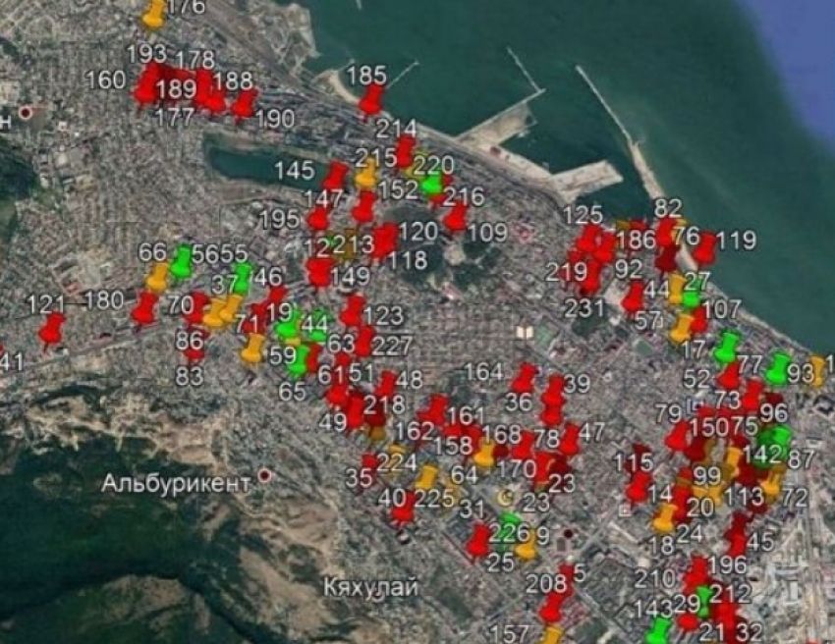Click the red pin labeled 40

(403, 510)
